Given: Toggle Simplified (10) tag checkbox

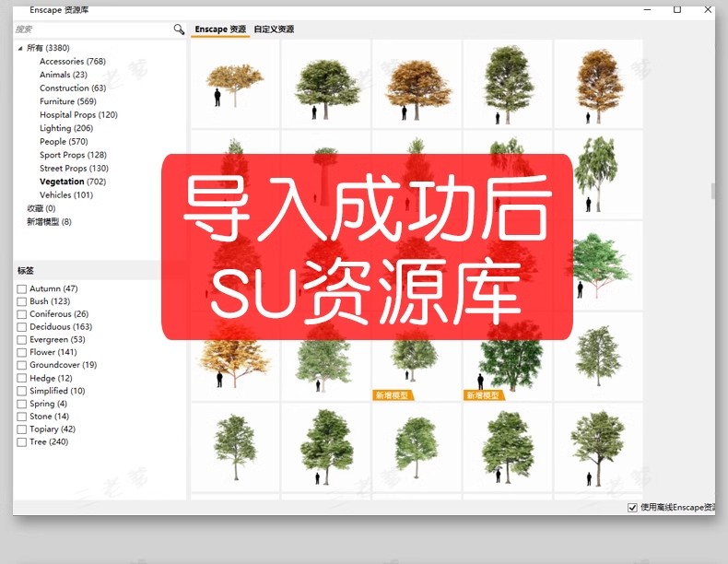Looking at the screenshot, I should coord(22,392).
